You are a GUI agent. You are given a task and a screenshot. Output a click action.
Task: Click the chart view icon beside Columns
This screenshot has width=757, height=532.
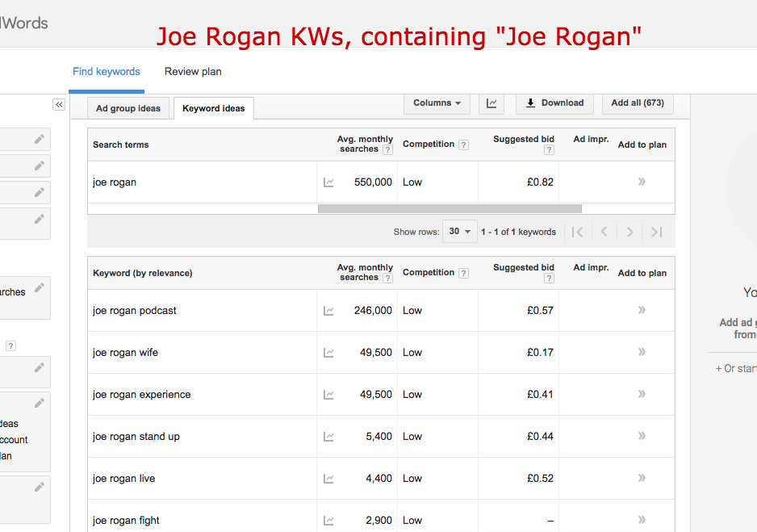[x=491, y=103]
